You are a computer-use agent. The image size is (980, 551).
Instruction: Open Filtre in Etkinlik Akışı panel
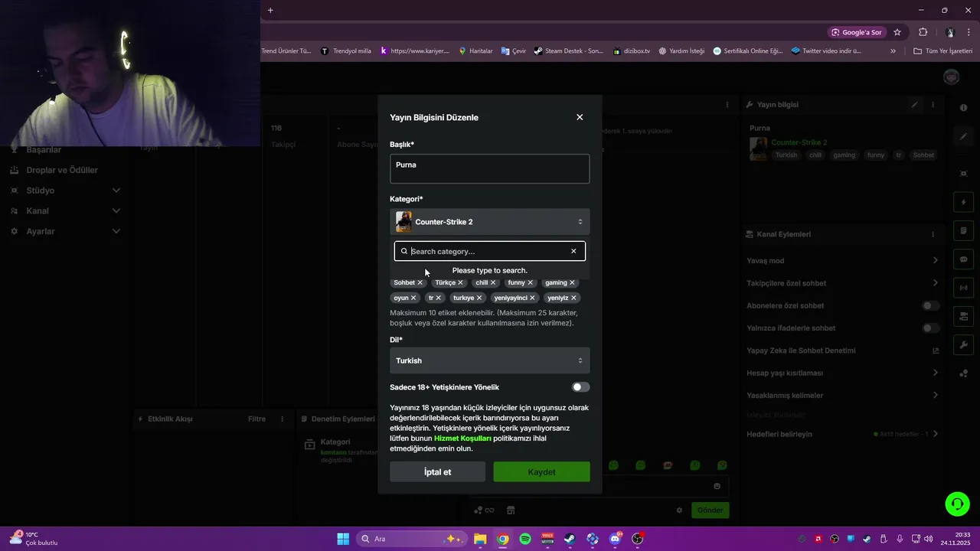256,419
